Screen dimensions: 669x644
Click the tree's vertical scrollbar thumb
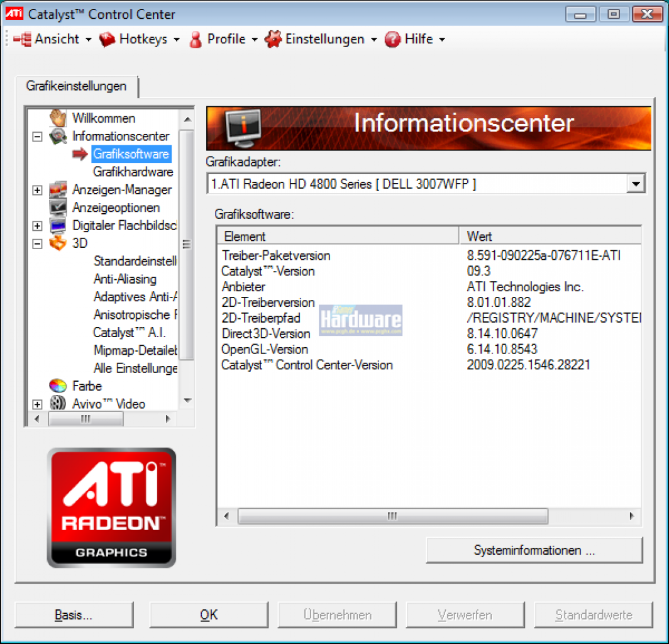pyautogui.click(x=187, y=245)
